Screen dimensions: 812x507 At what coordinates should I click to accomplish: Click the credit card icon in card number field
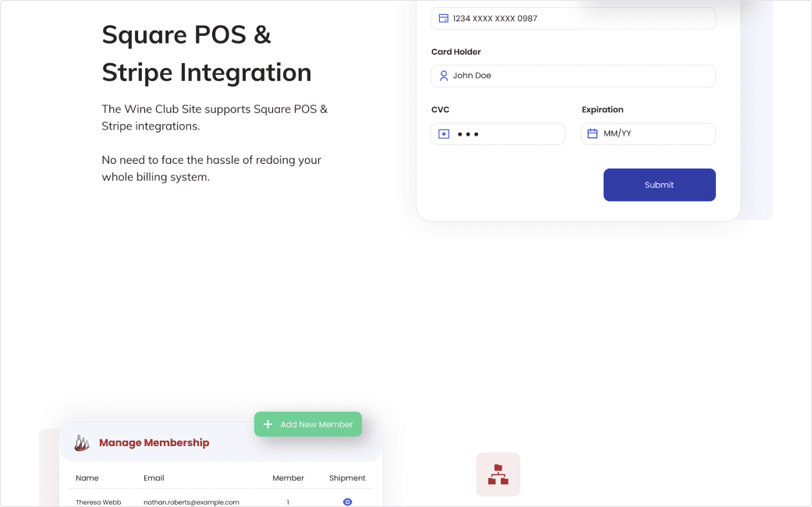[x=443, y=19]
